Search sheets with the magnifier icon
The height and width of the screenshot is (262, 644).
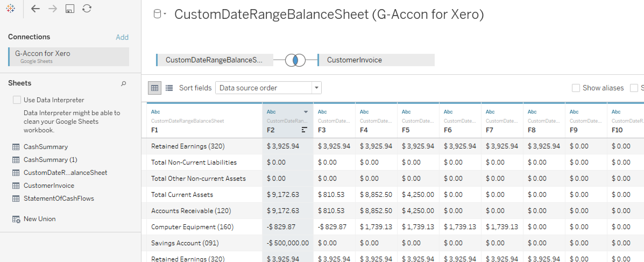point(123,83)
